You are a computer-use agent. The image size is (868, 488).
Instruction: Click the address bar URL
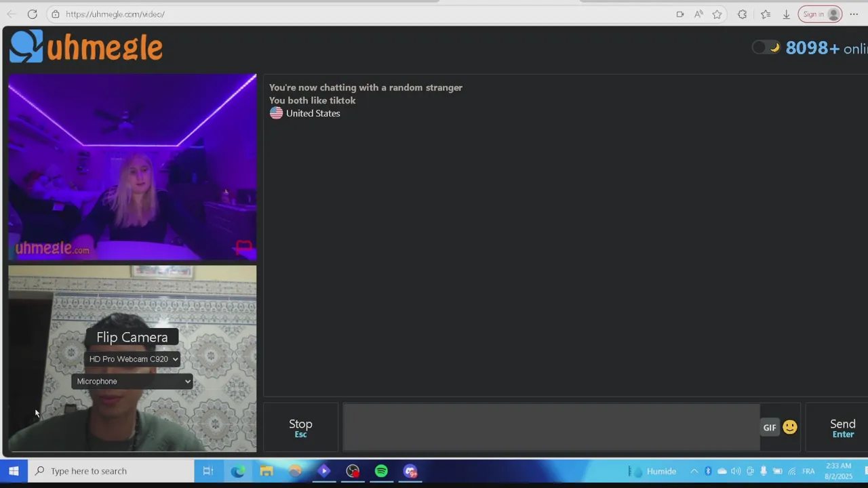[115, 14]
